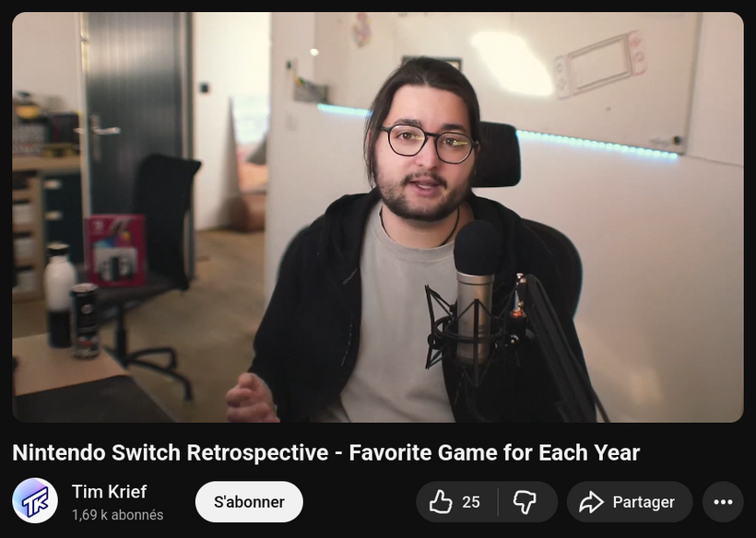Click the like count number 25
The image size is (756, 538).
471,502
